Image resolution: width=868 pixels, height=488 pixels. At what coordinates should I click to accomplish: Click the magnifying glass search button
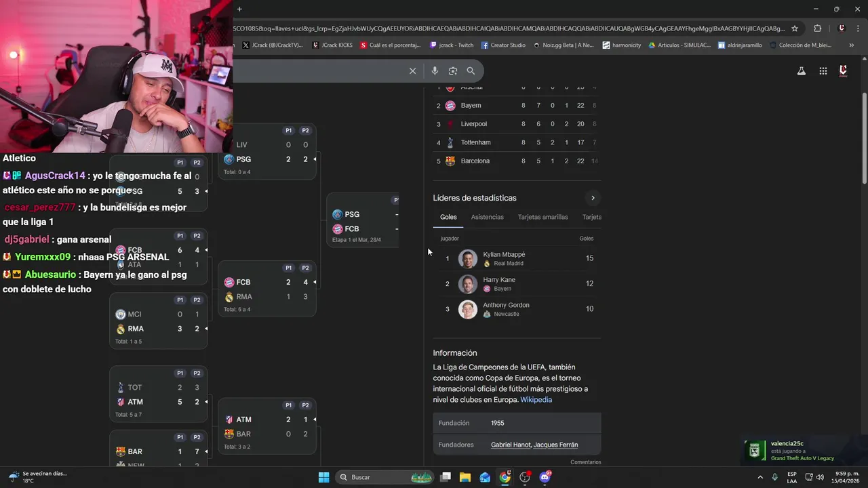(471, 70)
